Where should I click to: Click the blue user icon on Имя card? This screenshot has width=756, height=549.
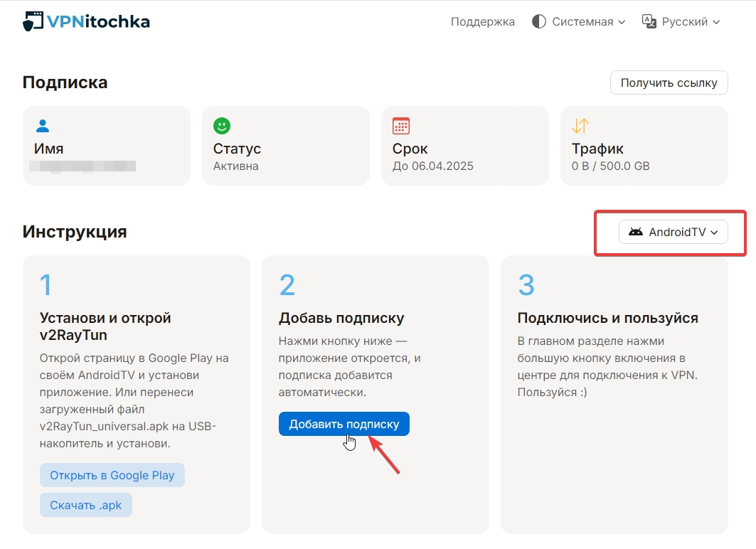tap(43, 127)
